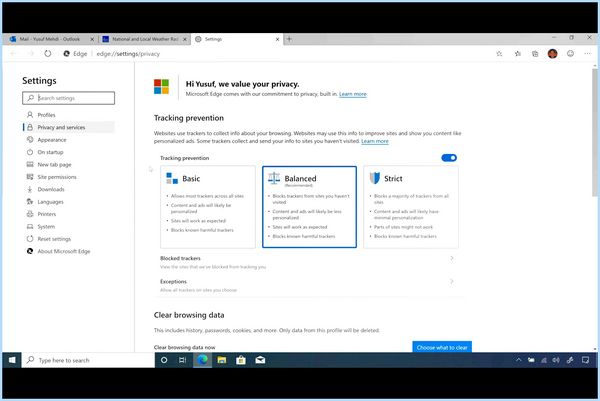Select the Basic tracking prevention card
This screenshot has width=600, height=401.
pyautogui.click(x=208, y=207)
